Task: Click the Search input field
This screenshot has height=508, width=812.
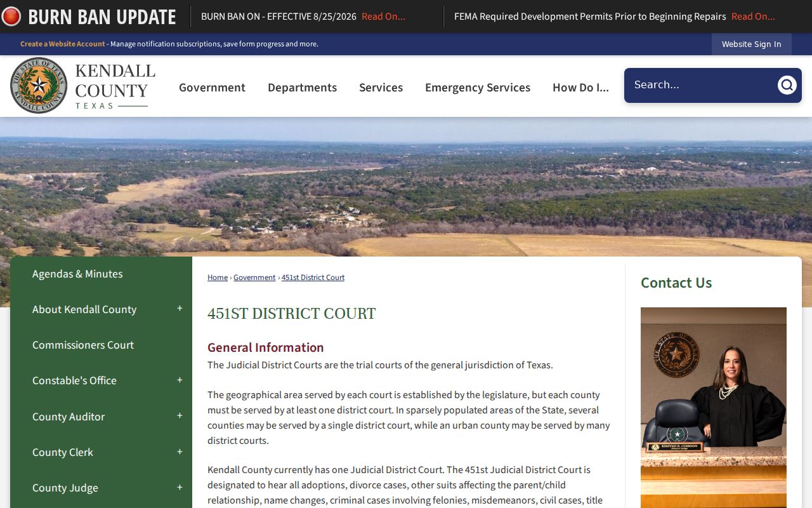Action: [x=700, y=85]
